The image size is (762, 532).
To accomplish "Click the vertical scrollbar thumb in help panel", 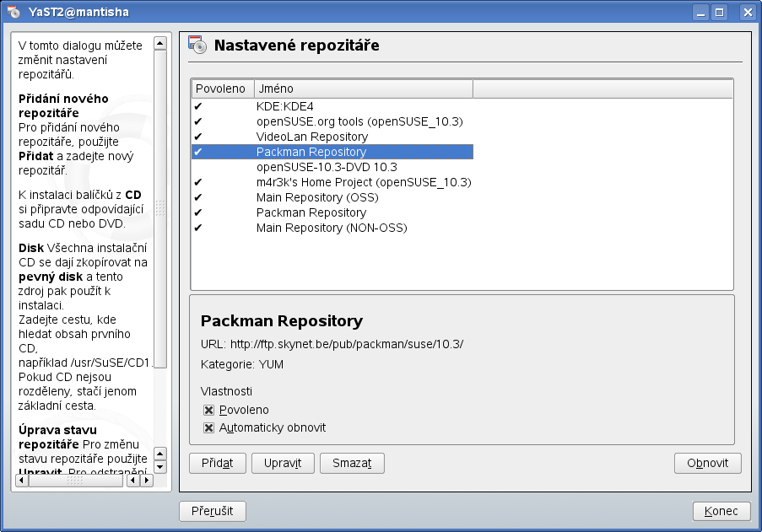I will click(159, 209).
